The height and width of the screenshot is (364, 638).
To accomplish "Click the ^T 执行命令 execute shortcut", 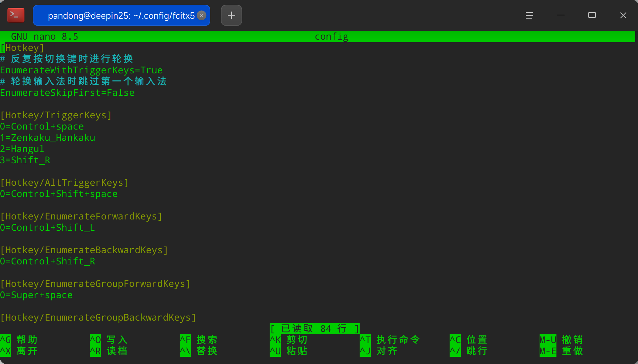I will [390, 340].
